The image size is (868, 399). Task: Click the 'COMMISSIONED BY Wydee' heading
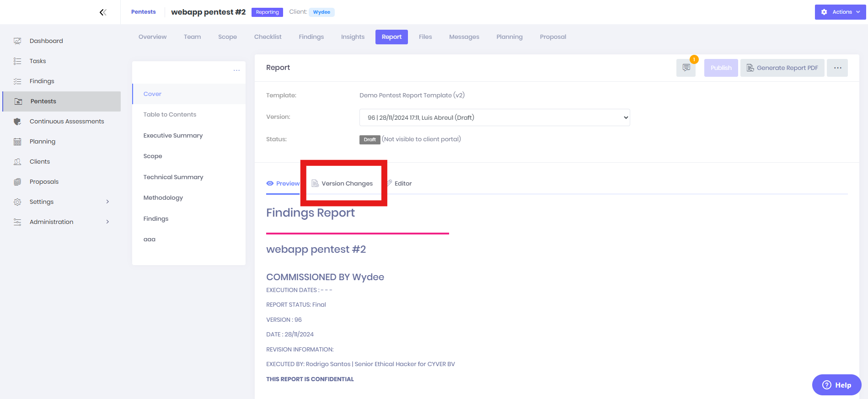tap(325, 277)
